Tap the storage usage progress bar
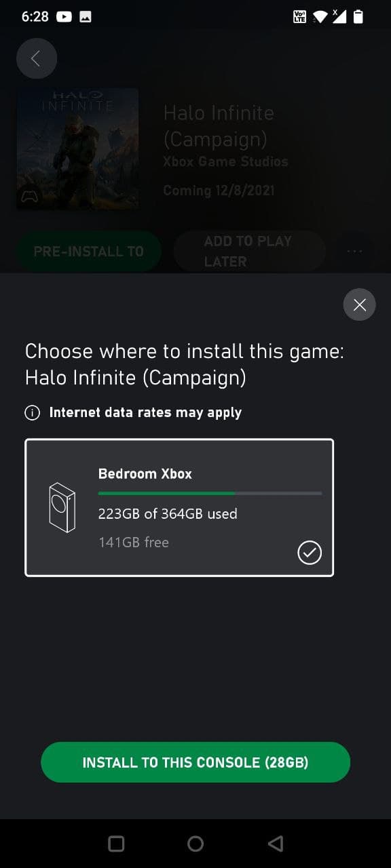Screen dimensions: 391x868 (210, 494)
